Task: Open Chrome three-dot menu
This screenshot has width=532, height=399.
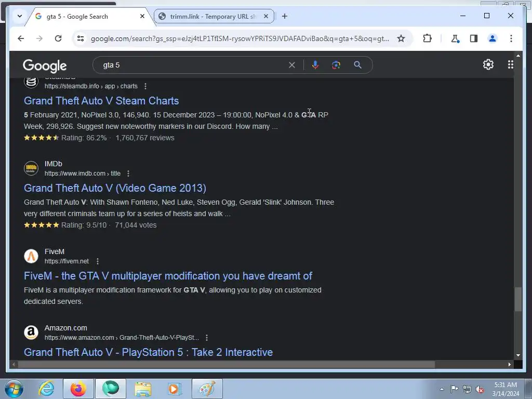Action: pyautogui.click(x=511, y=38)
